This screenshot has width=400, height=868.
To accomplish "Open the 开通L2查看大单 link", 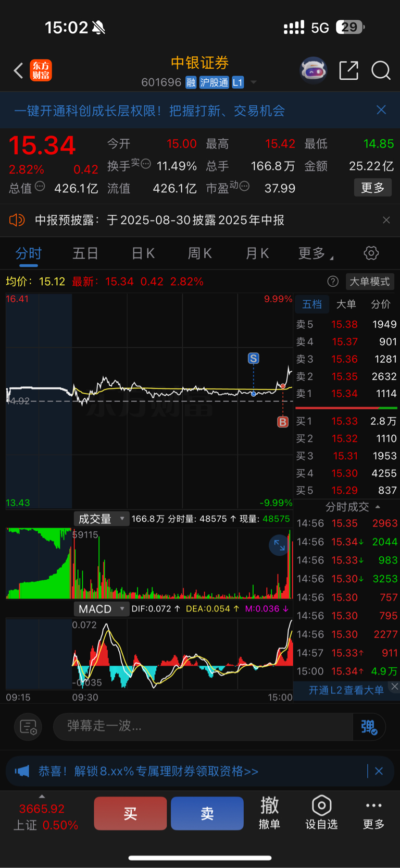I will click(346, 690).
